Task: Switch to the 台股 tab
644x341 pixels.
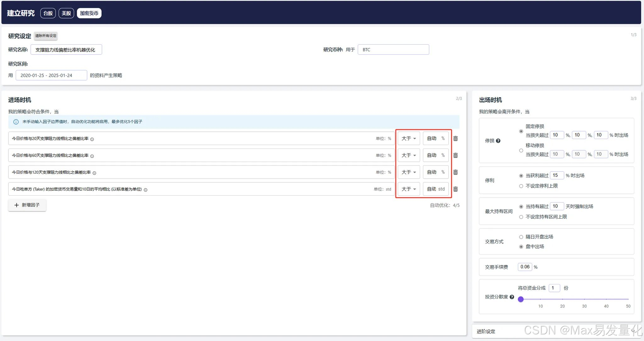Action: [48, 13]
